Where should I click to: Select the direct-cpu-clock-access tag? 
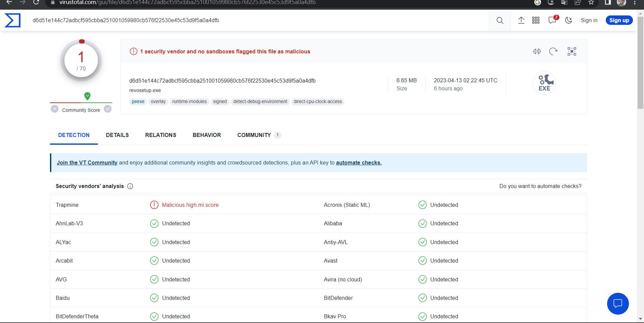[x=318, y=102]
